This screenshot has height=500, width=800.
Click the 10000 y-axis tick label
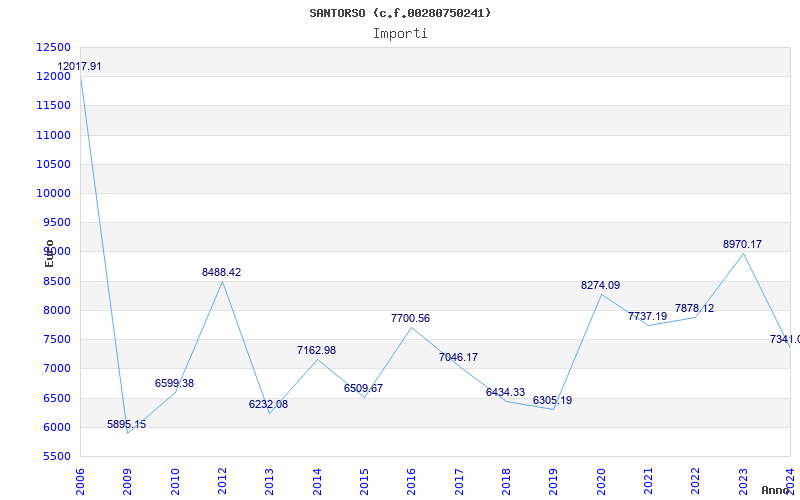tap(54, 193)
